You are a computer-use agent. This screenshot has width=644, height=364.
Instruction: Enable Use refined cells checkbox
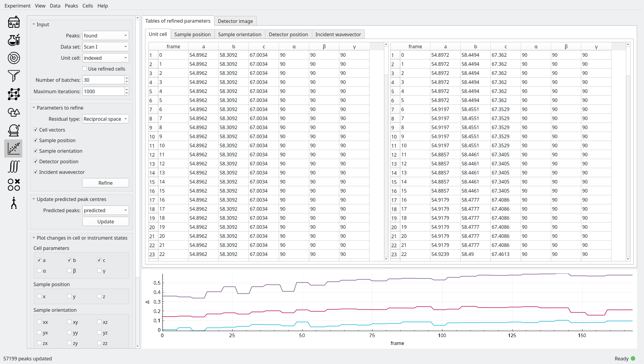[85, 69]
